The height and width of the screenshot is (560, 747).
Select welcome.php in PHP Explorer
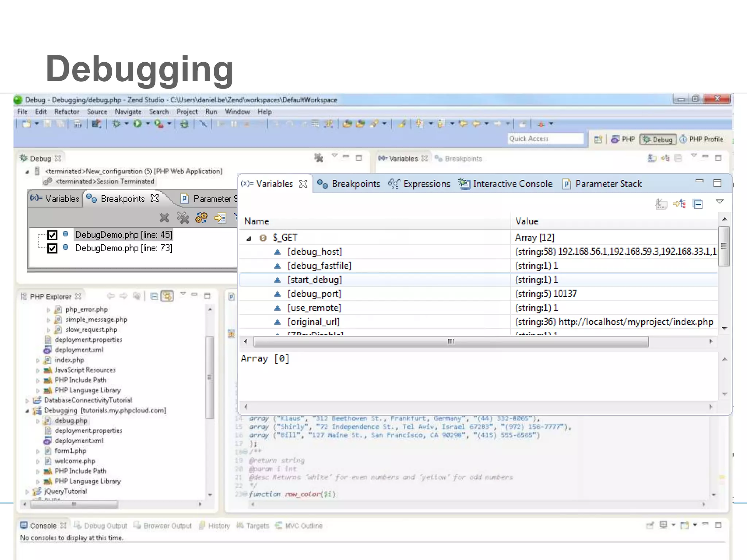[x=75, y=461]
